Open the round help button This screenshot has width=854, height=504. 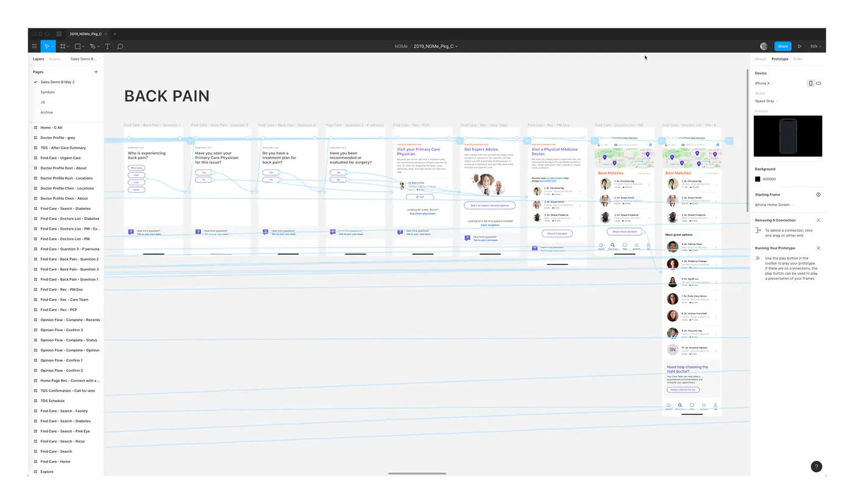[816, 466]
